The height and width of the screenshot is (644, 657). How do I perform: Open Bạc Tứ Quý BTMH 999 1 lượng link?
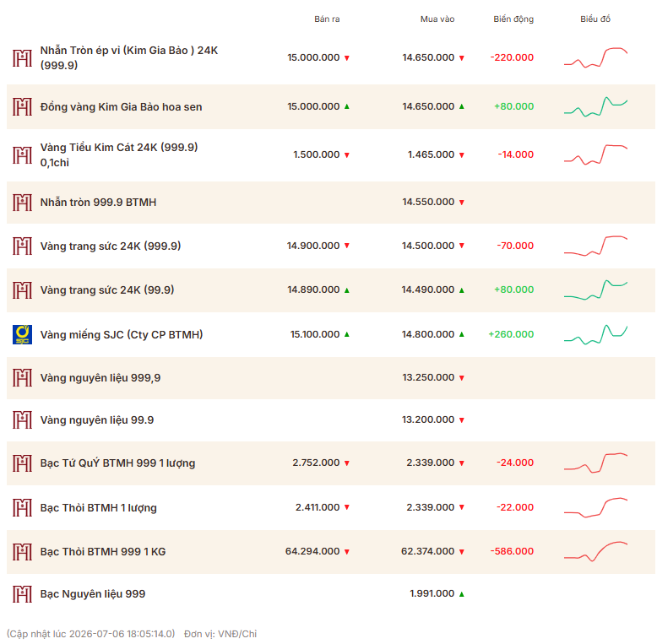(117, 463)
